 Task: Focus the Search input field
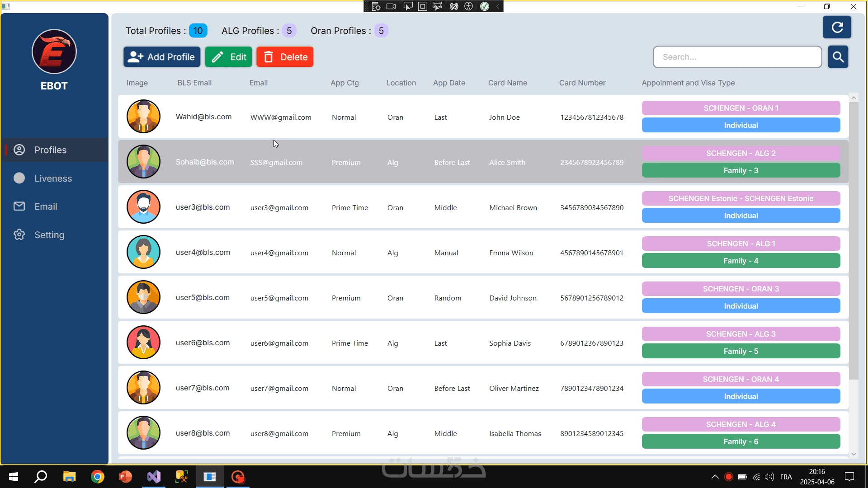click(737, 57)
